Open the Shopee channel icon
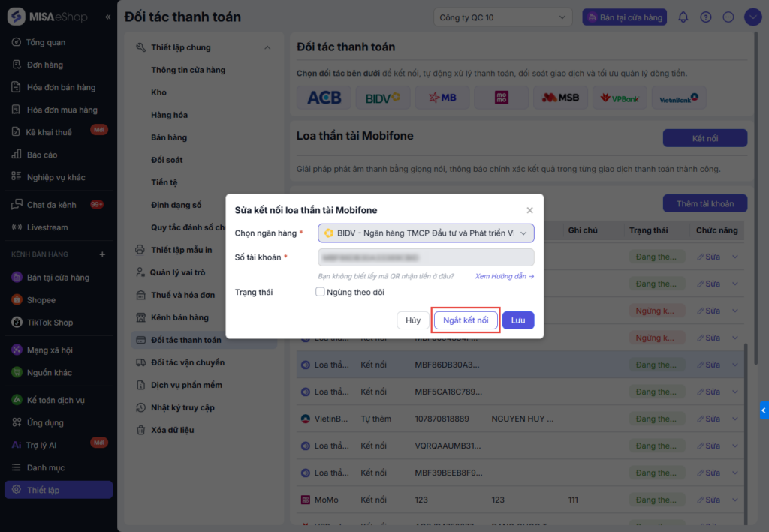This screenshot has width=769, height=532. 17,300
